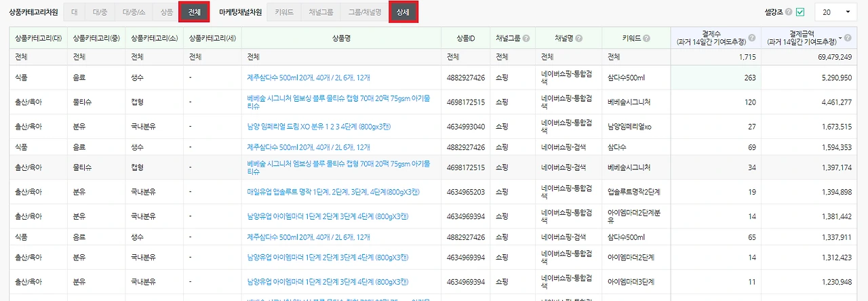Select 대/중/소 product category tab
Image resolution: width=868 pixels, height=301 pixels.
(134, 12)
